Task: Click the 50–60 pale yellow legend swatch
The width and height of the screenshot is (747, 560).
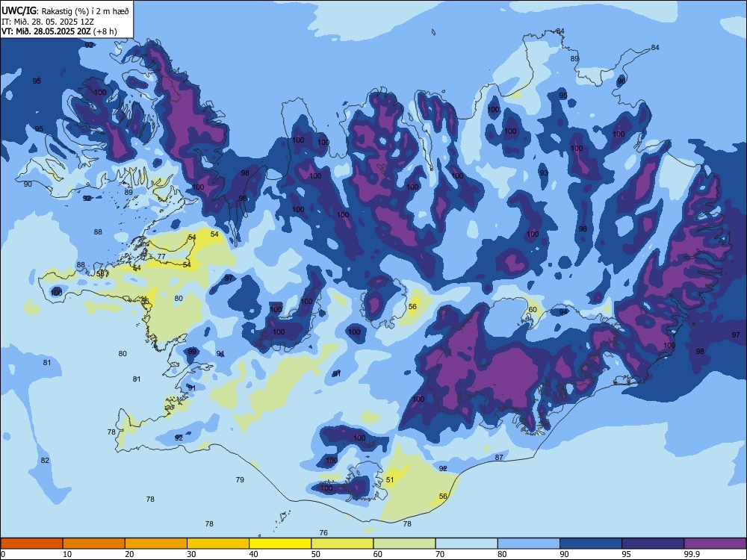Action: coord(343,544)
